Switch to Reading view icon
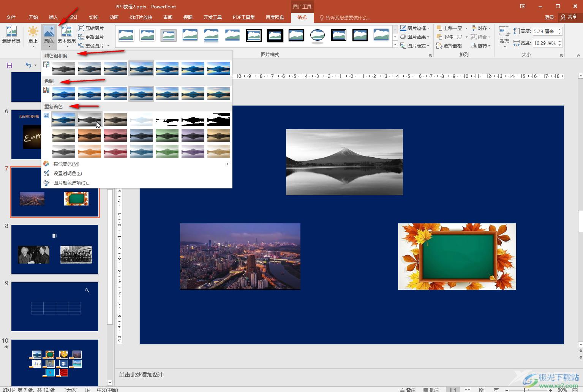Screen dimensions: 583x392 [x=482, y=389]
